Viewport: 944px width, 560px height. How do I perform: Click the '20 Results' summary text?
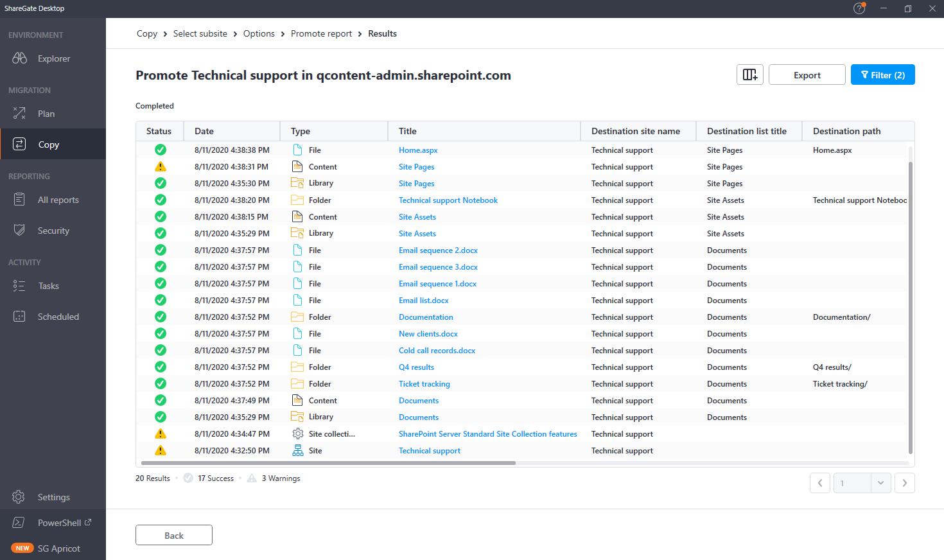click(x=153, y=478)
